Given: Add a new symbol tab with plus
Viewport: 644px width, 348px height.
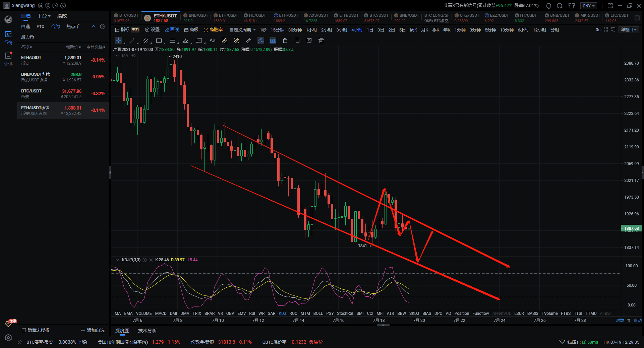Looking at the screenshot, I should (637, 18).
